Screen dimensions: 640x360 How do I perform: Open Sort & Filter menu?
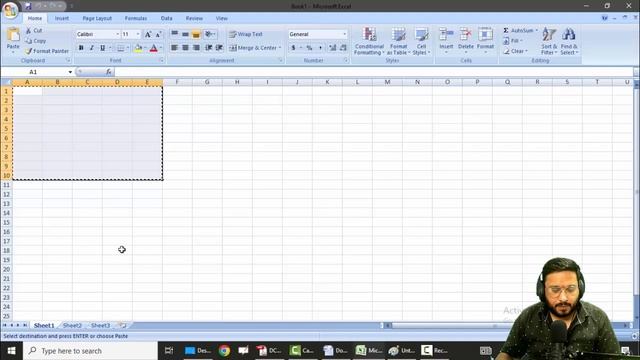549,41
